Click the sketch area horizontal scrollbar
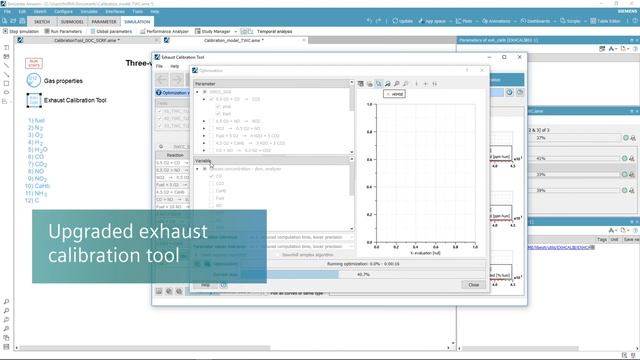Screen dimensions: 640x360 (x=145, y=348)
